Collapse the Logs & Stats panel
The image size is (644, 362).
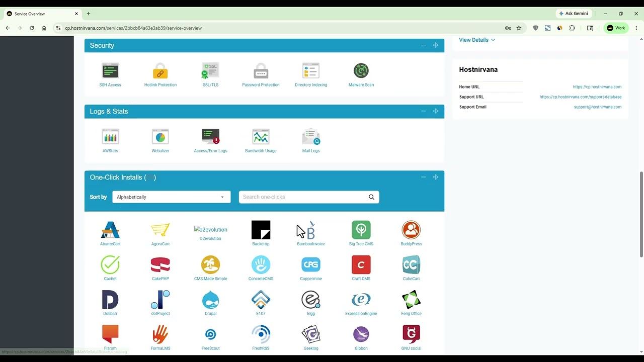coord(423,111)
